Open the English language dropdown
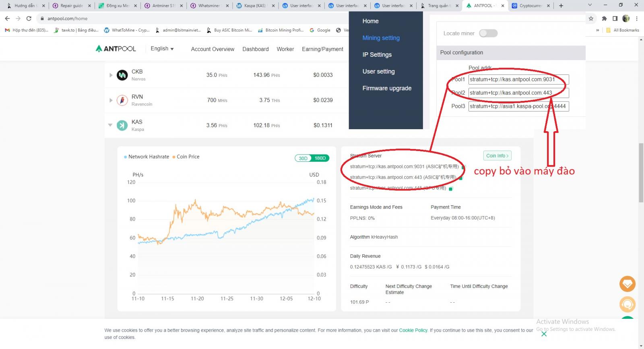Image resolution: width=644 pixels, height=349 pixels. (162, 49)
